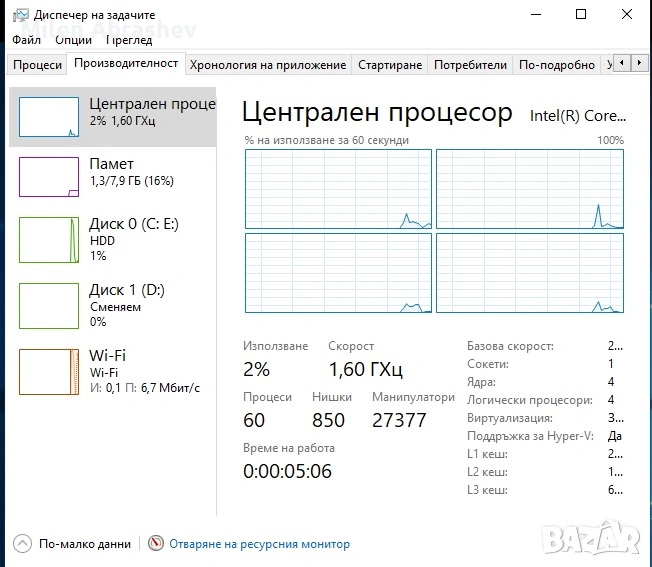Collapse view with По-малко данни arrow icon

(20, 544)
